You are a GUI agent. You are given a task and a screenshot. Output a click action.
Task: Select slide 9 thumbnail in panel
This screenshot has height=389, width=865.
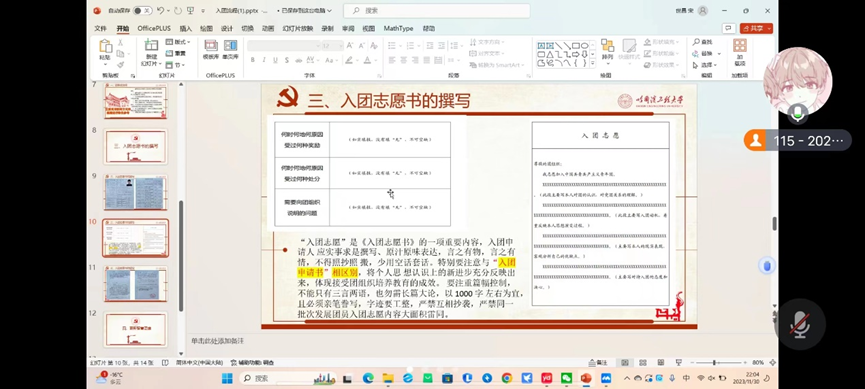pos(135,193)
